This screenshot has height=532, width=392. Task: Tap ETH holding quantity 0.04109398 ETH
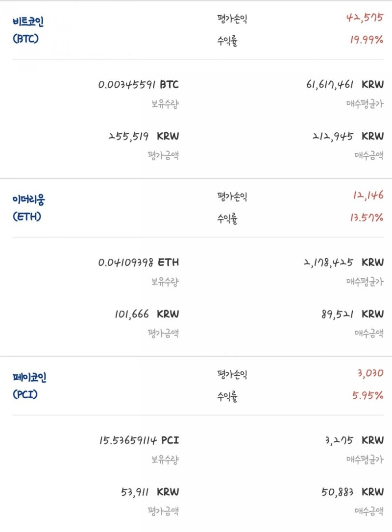coord(139,262)
